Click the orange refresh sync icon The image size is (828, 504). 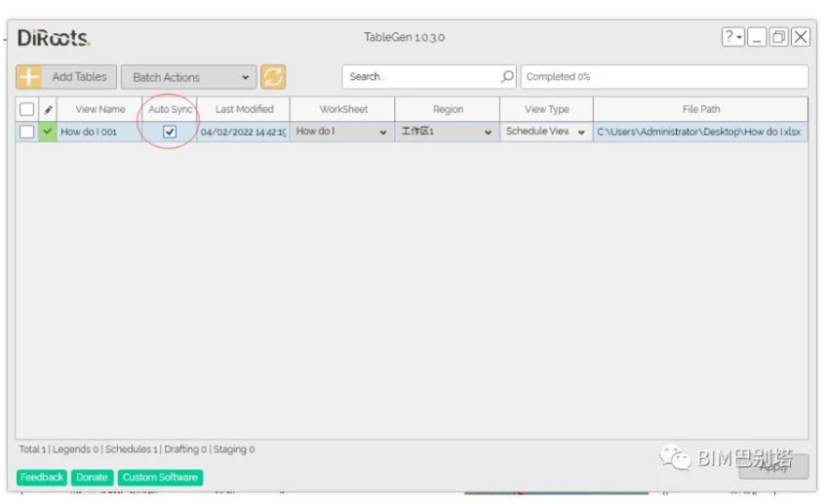point(273,77)
